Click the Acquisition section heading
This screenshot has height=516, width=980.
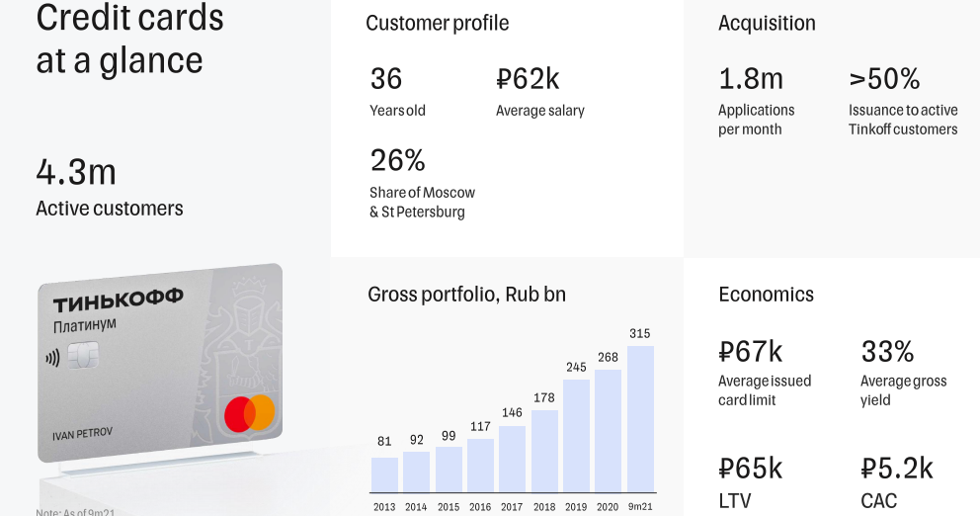[x=767, y=23]
